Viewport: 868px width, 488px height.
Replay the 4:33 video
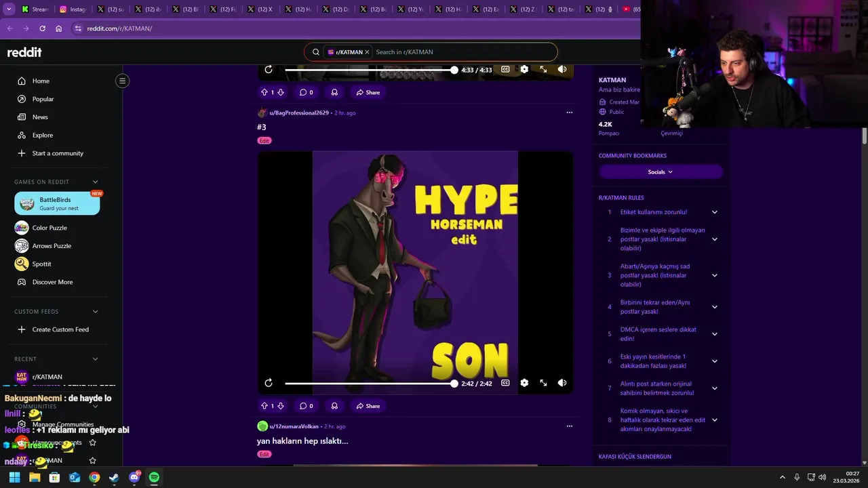[269, 69]
